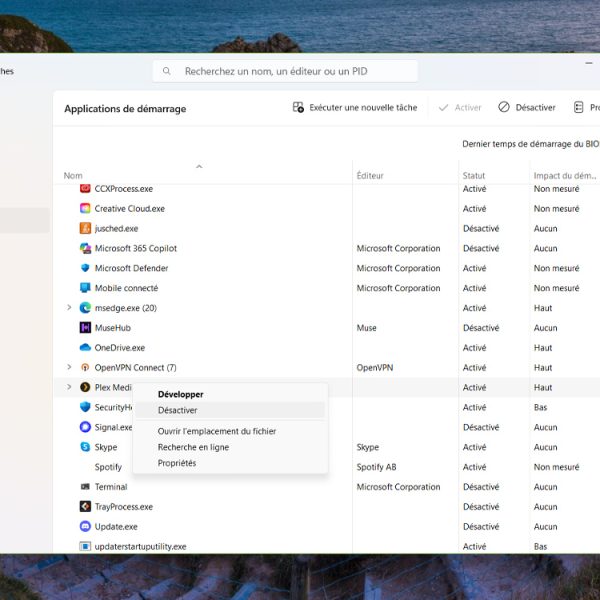Image resolution: width=600 pixels, height=600 pixels.
Task: Sort by Impact du dém.. column header
Action: click(x=565, y=176)
